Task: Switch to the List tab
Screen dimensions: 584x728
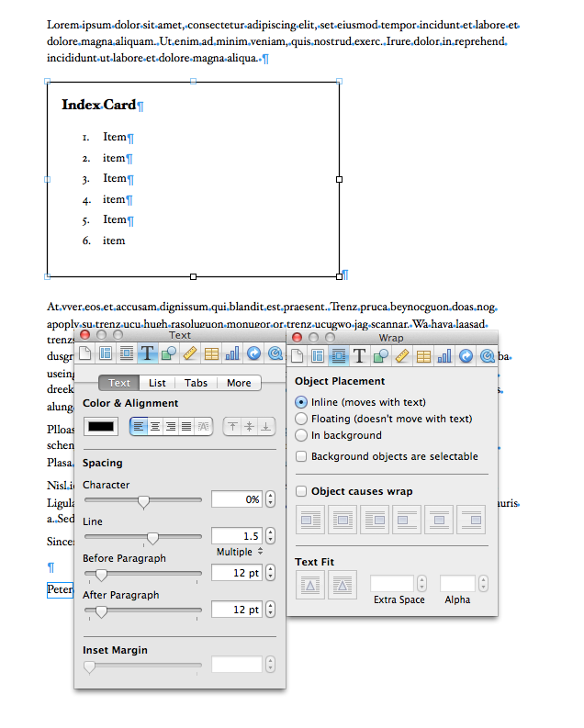Action: pyautogui.click(x=157, y=383)
